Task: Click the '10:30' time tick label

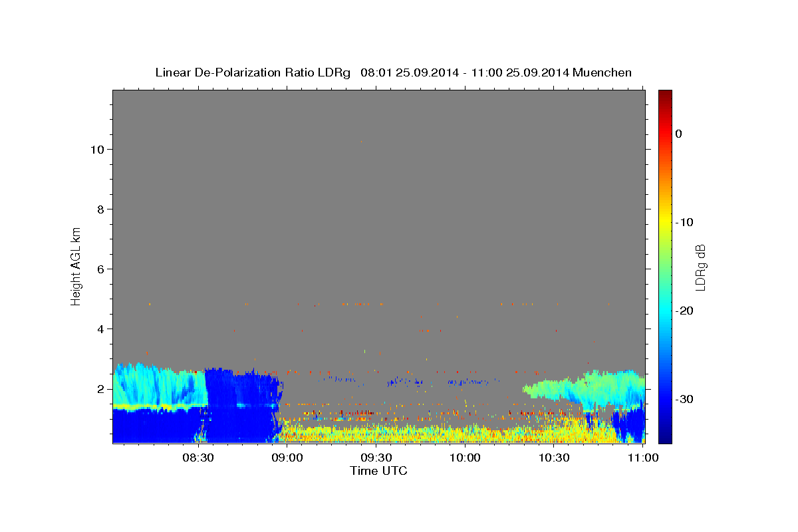Action: pyautogui.click(x=554, y=458)
